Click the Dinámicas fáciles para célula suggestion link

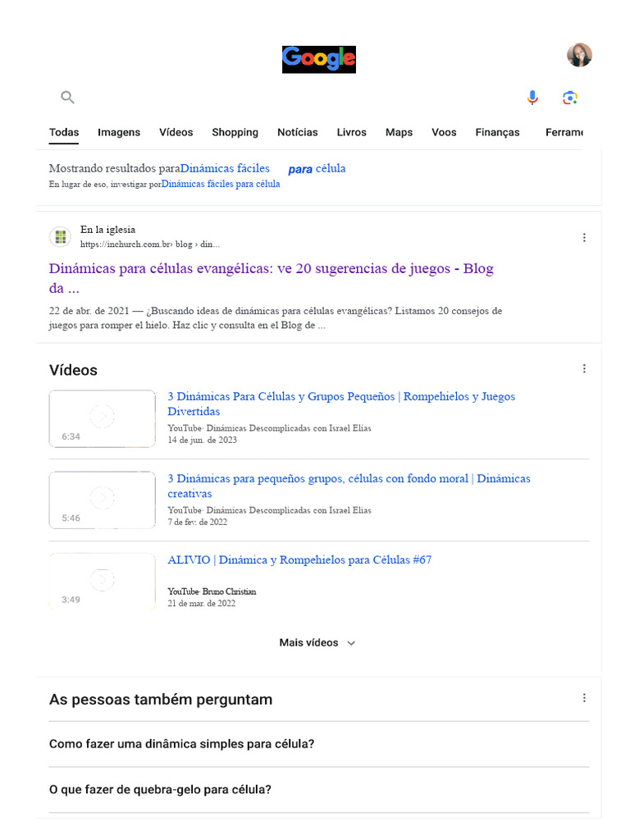[x=262, y=168]
